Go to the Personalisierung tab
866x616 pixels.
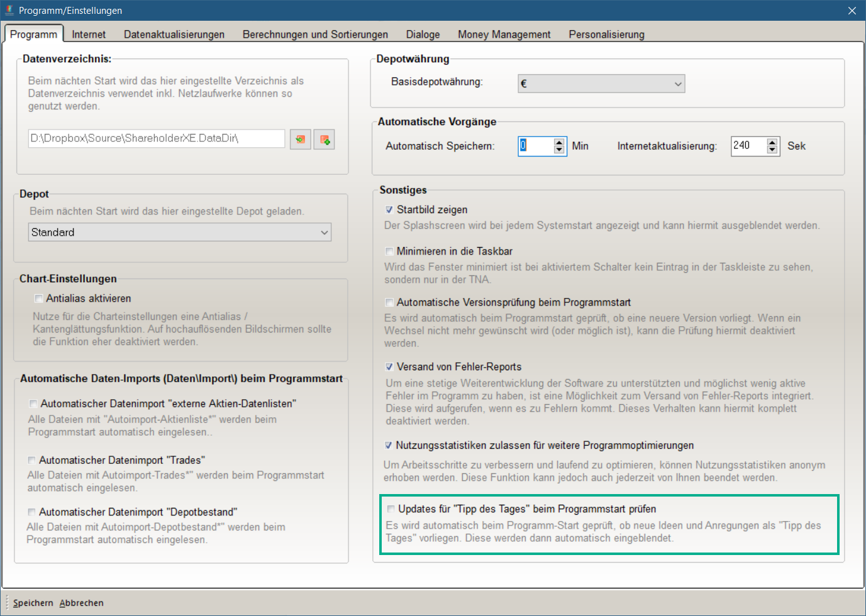tap(606, 35)
